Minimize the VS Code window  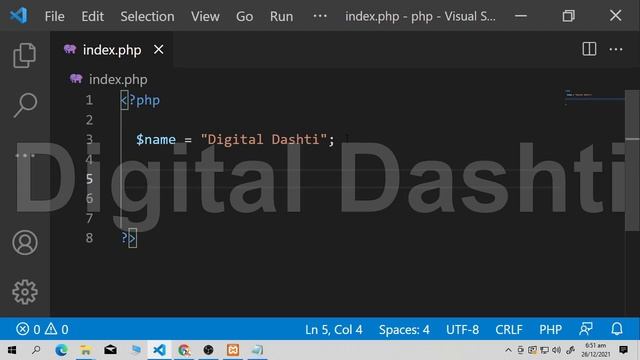[x=521, y=16]
